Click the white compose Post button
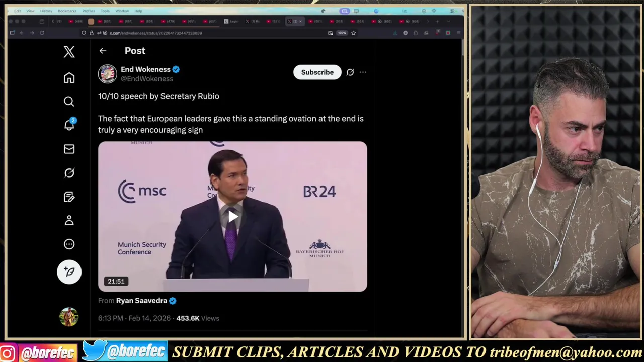This screenshot has width=644, height=362. click(69, 272)
